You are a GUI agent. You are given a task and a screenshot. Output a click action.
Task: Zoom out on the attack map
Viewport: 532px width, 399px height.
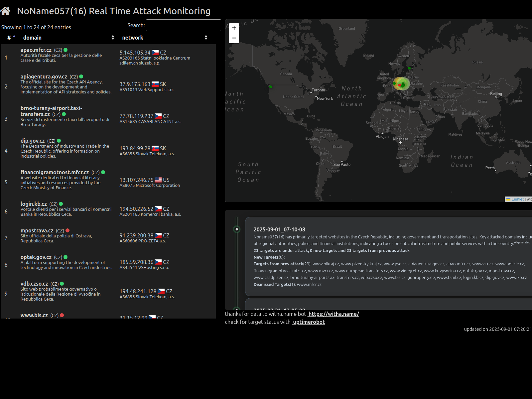pyautogui.click(x=234, y=38)
